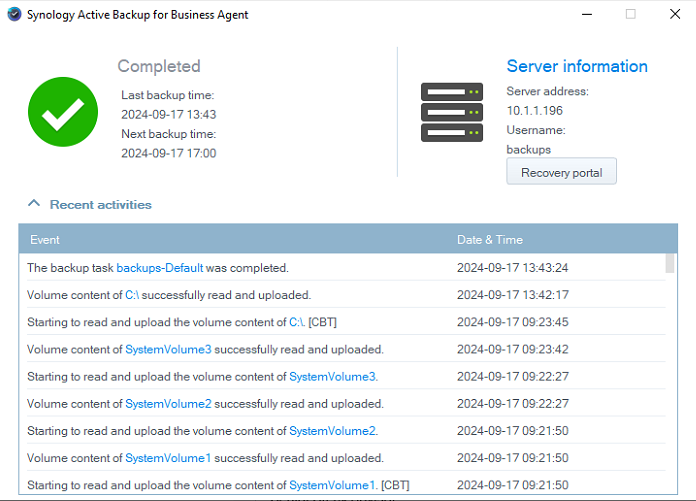Screen dimensions: 696x501
Task: Follow SystemVolume1 link in the successfully uploaded row
Action: pyautogui.click(x=168, y=458)
